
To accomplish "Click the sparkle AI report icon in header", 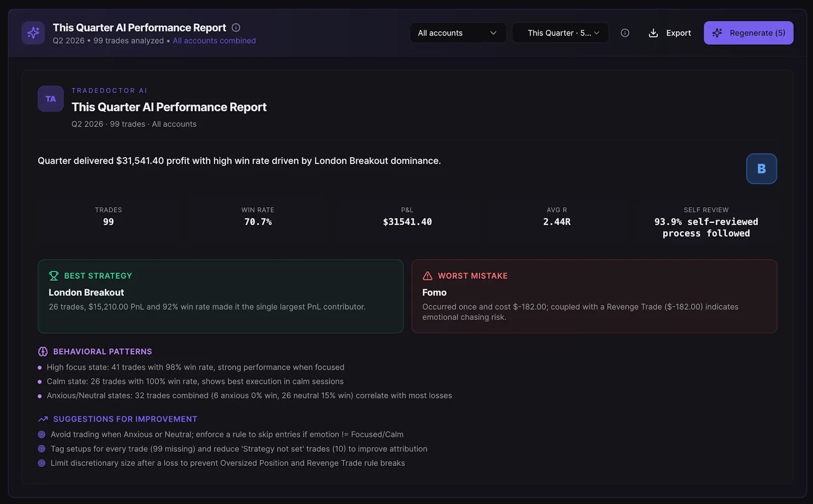I will click(x=33, y=33).
